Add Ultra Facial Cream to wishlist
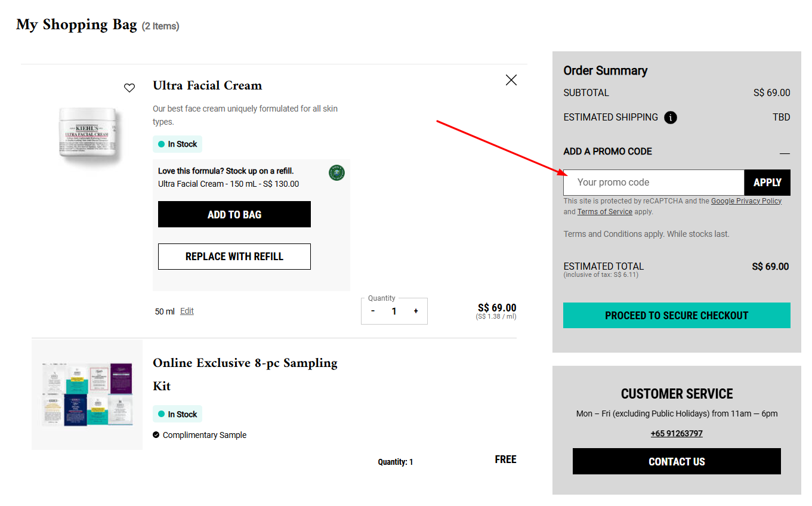The height and width of the screenshot is (506, 812). (x=129, y=88)
